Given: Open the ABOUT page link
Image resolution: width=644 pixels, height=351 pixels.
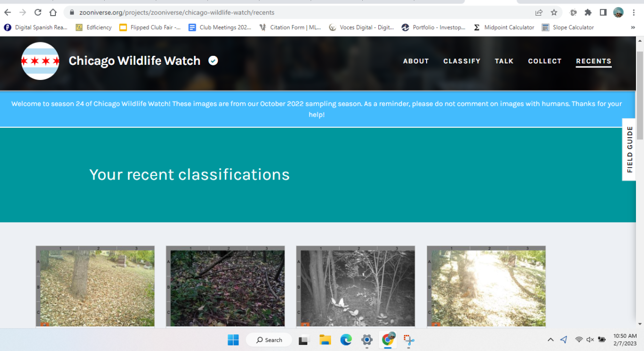Looking at the screenshot, I should 416,61.
